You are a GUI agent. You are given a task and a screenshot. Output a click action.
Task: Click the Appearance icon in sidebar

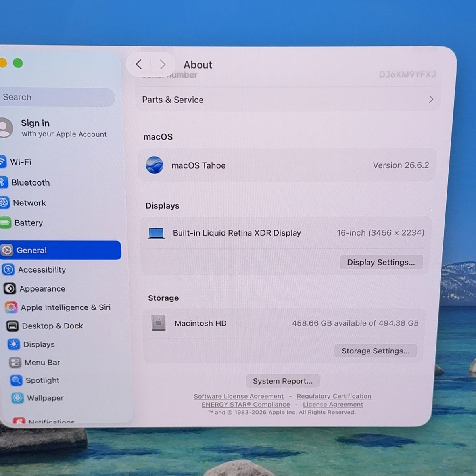10,289
